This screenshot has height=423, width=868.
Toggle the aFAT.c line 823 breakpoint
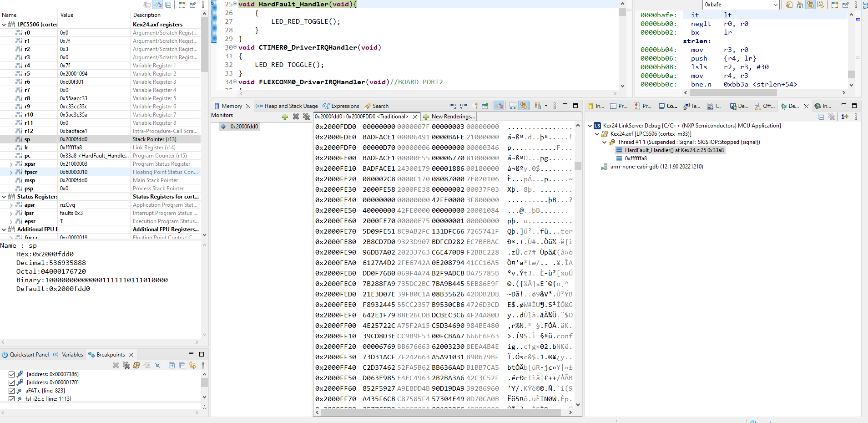(12, 391)
